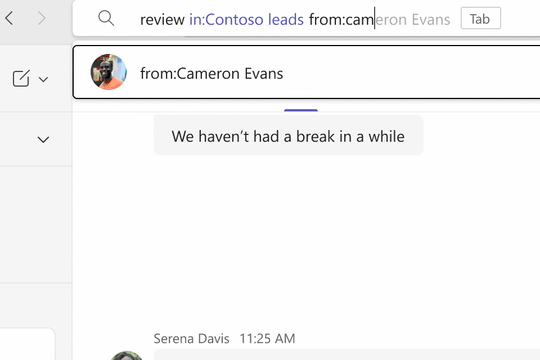Click the magnifying glass search icon
The image size is (540, 360).
106,18
